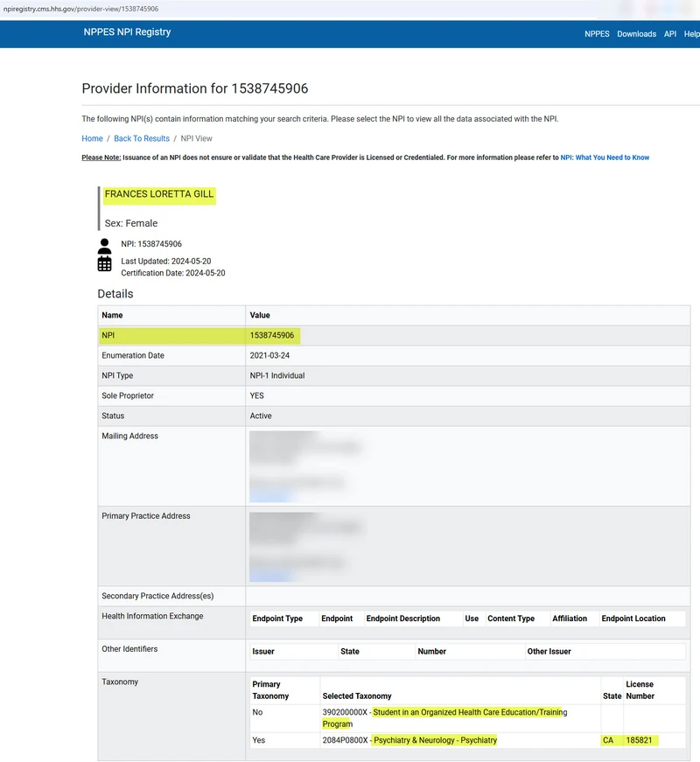The height and width of the screenshot is (762, 700).
Task: Click the highlighted name FRANCES LORETTA GILL
Action: 159,194
